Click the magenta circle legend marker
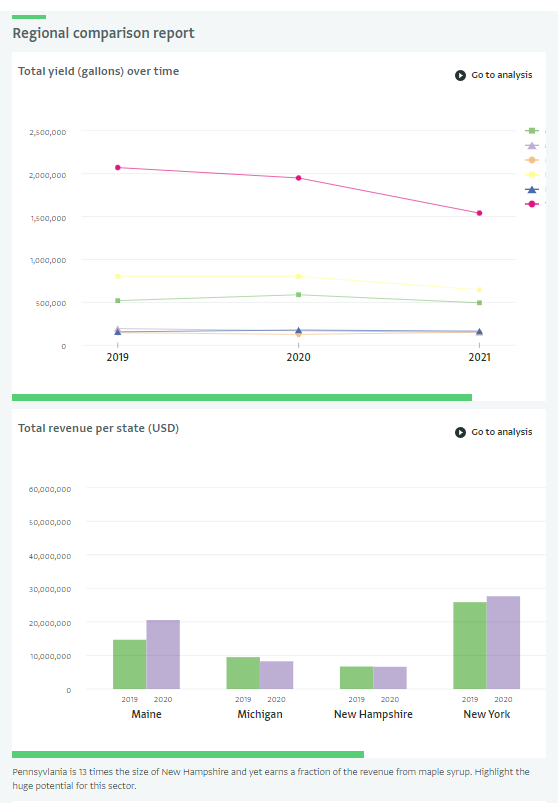The height and width of the screenshot is (803, 558). tap(532, 204)
